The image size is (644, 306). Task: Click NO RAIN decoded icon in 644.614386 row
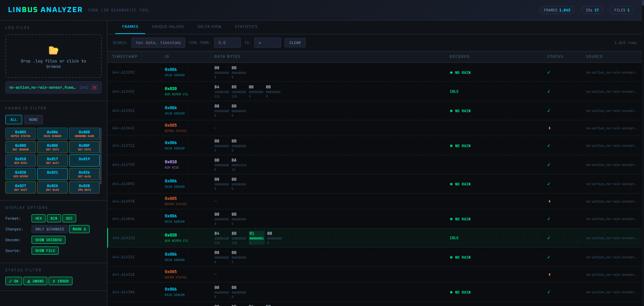click(451, 292)
